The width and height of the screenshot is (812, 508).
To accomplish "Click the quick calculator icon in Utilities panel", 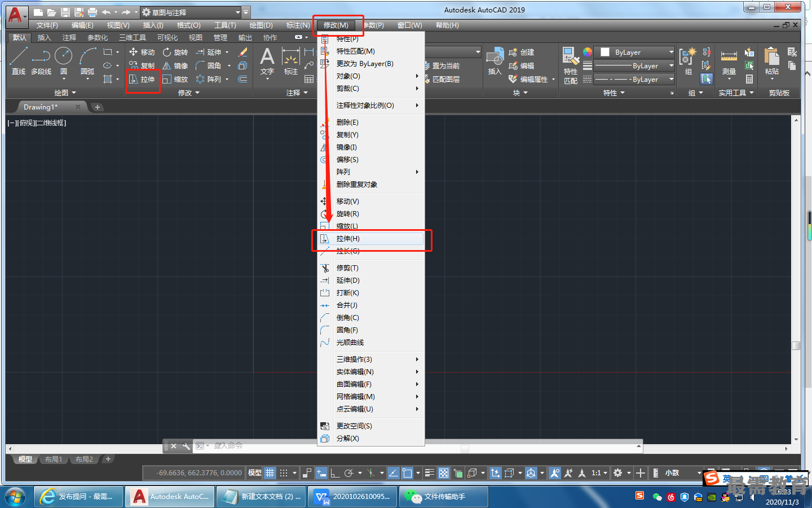I will point(749,79).
